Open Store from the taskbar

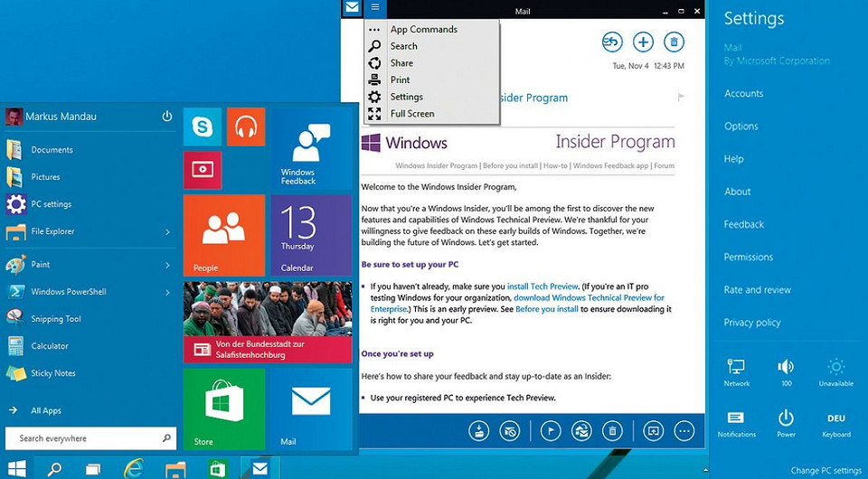tap(218, 469)
